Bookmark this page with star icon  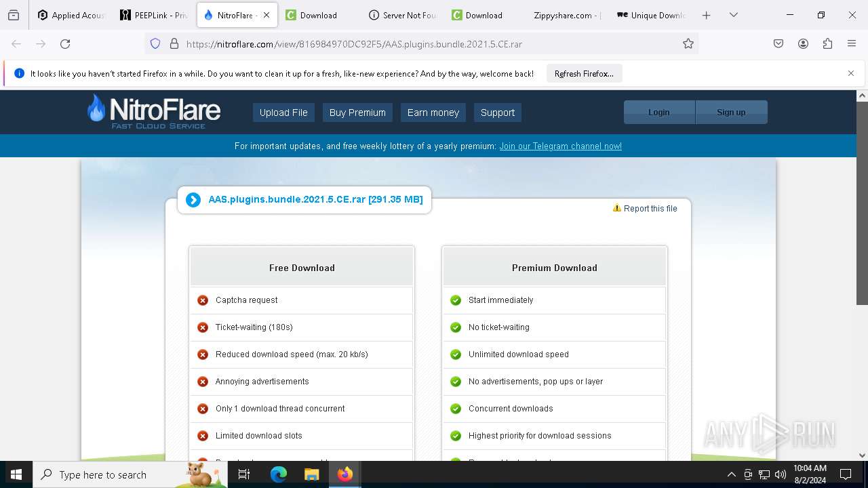[x=688, y=43]
